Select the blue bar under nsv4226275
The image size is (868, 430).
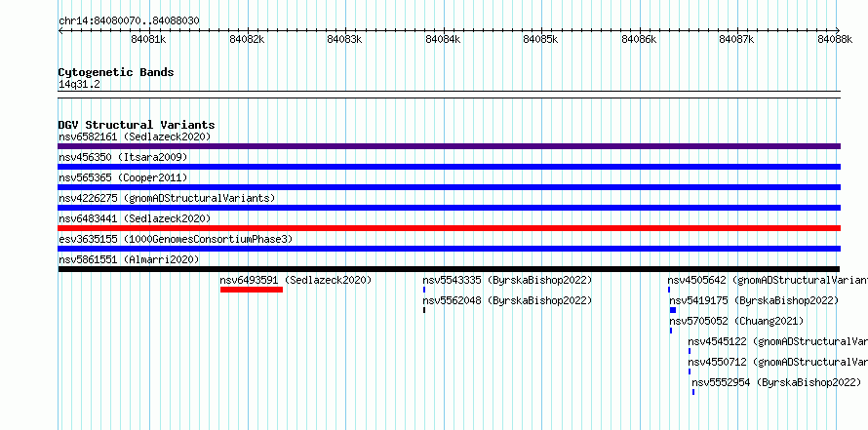pyautogui.click(x=449, y=208)
